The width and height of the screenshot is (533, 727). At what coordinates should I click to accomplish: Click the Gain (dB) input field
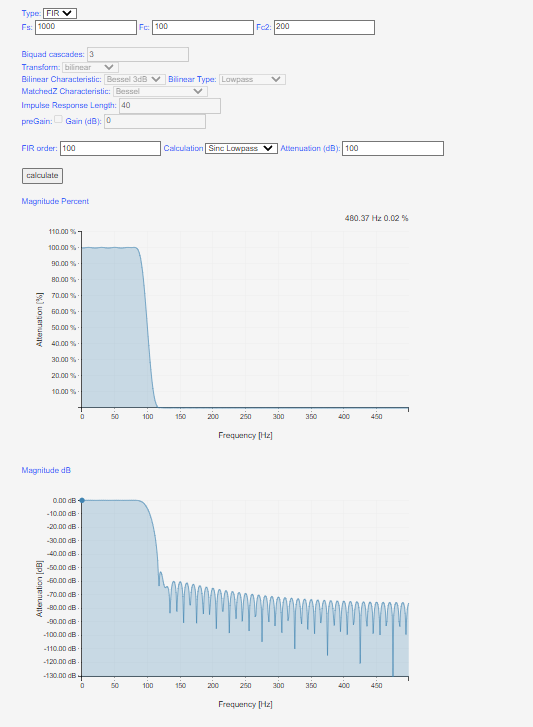(x=155, y=121)
